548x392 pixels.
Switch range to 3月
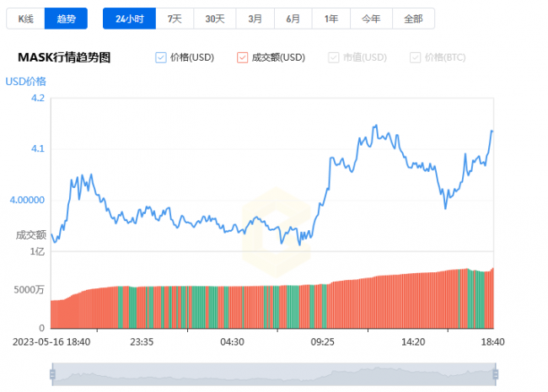tap(255, 19)
